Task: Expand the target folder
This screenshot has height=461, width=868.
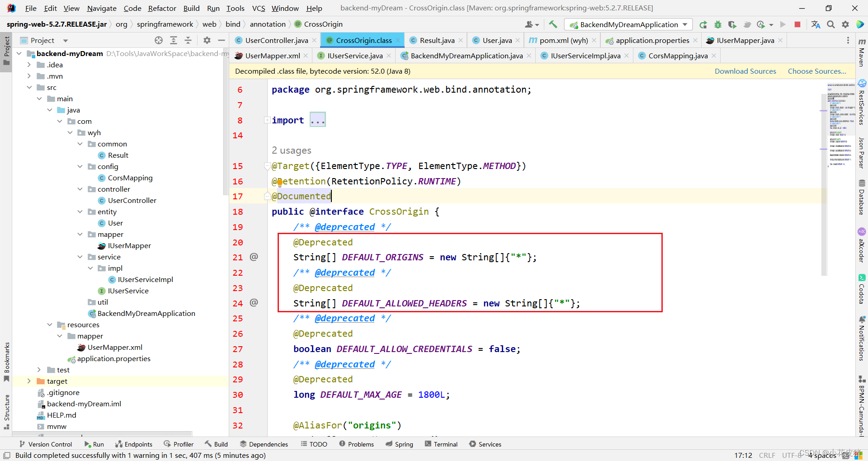Action: [29, 381]
